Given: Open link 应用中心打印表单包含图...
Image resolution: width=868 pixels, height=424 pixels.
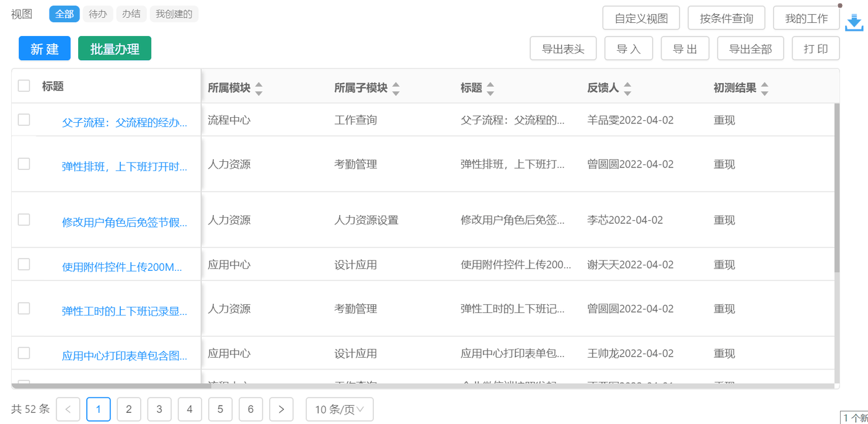Looking at the screenshot, I should (x=125, y=356).
